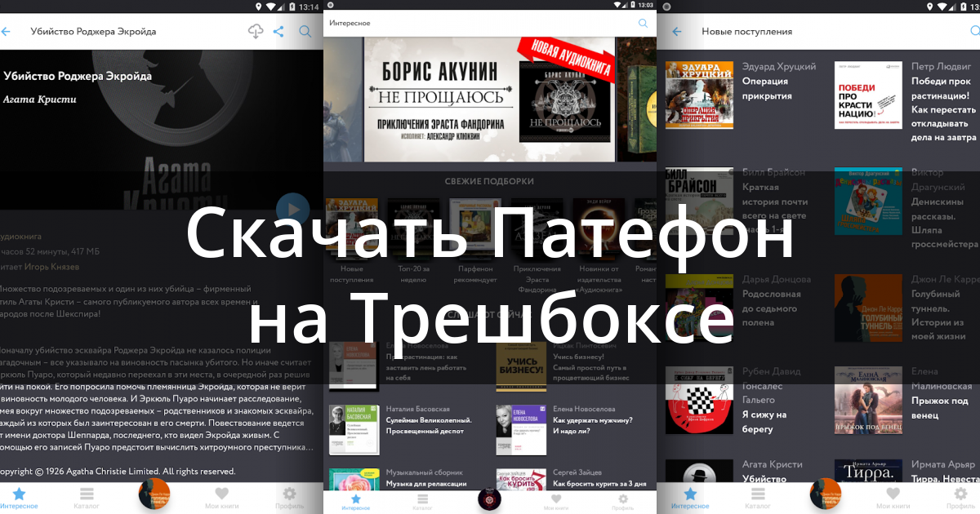Open Елена Малиновская Прыжок под венец
This screenshot has width=980, height=514.
point(906,400)
